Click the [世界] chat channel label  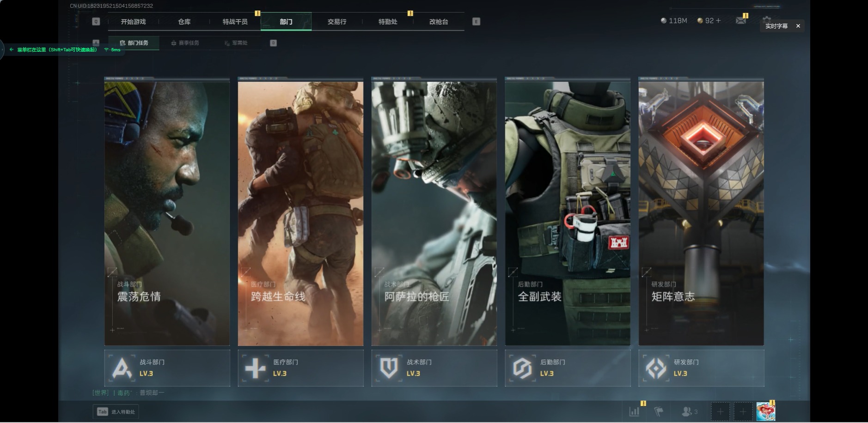point(101,393)
